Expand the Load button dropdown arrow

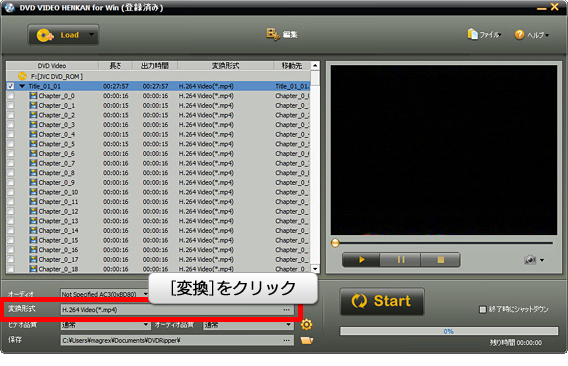pyautogui.click(x=92, y=35)
